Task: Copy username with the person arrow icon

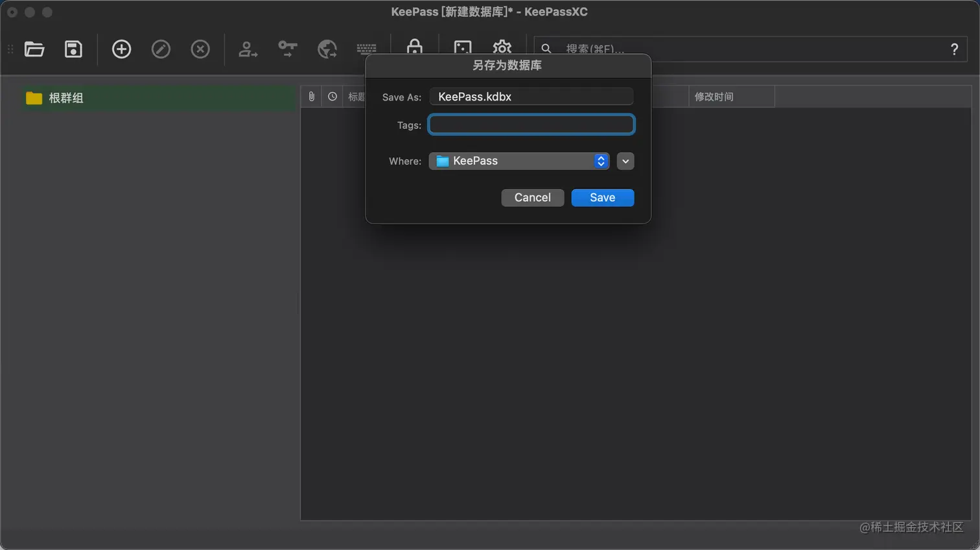Action: click(248, 49)
